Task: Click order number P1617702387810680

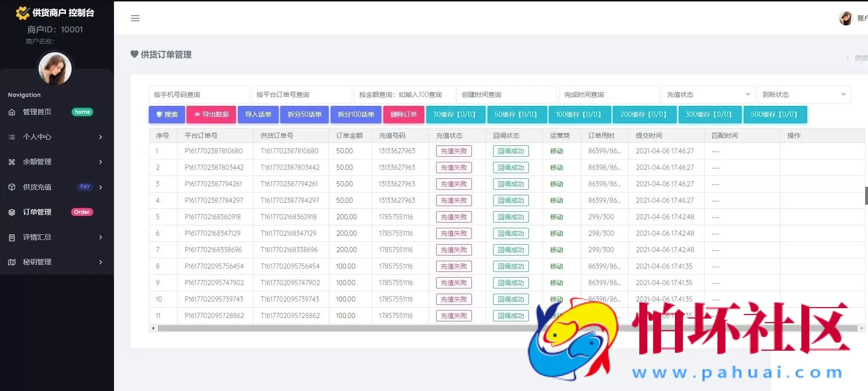Action: click(213, 151)
